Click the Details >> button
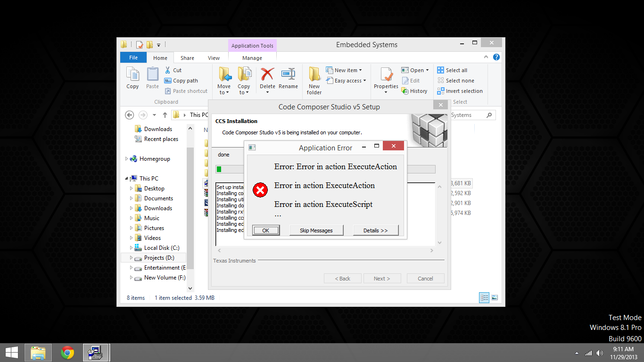 tap(376, 230)
